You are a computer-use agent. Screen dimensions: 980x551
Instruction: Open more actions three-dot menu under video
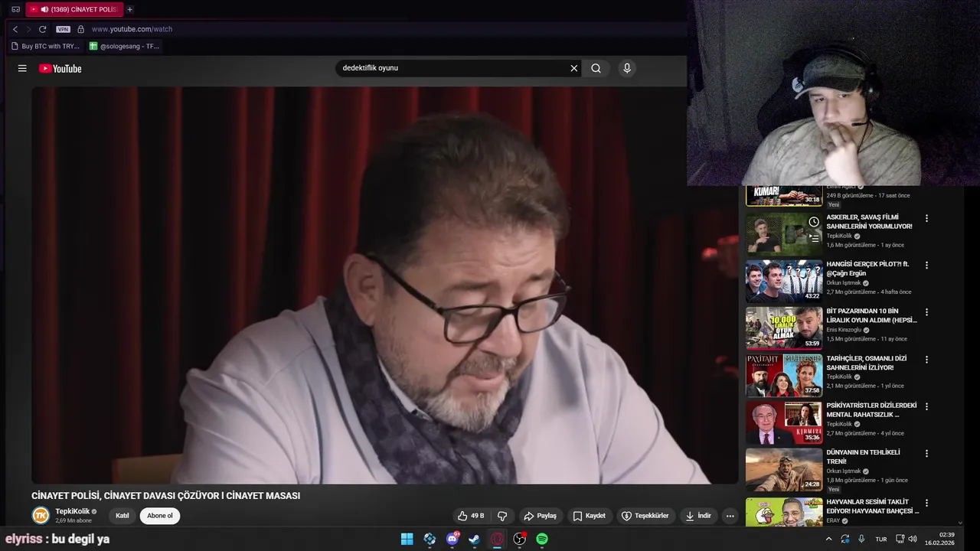tap(730, 516)
